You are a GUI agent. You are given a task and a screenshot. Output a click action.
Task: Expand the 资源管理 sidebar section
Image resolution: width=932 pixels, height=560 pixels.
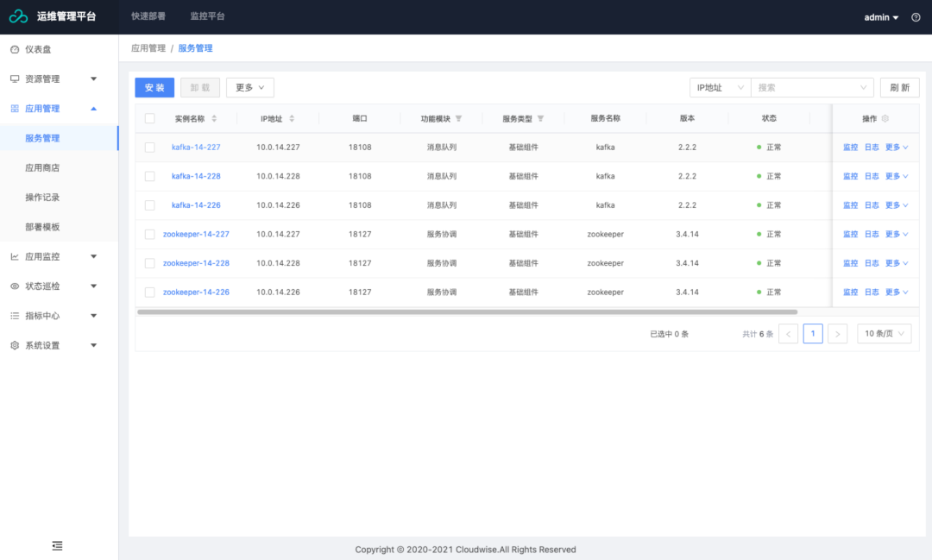[x=59, y=79]
